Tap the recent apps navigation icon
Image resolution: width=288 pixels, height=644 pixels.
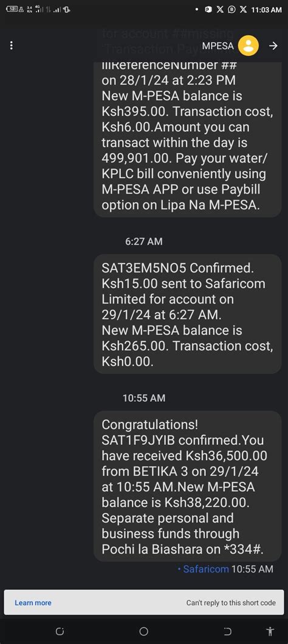tap(60, 631)
